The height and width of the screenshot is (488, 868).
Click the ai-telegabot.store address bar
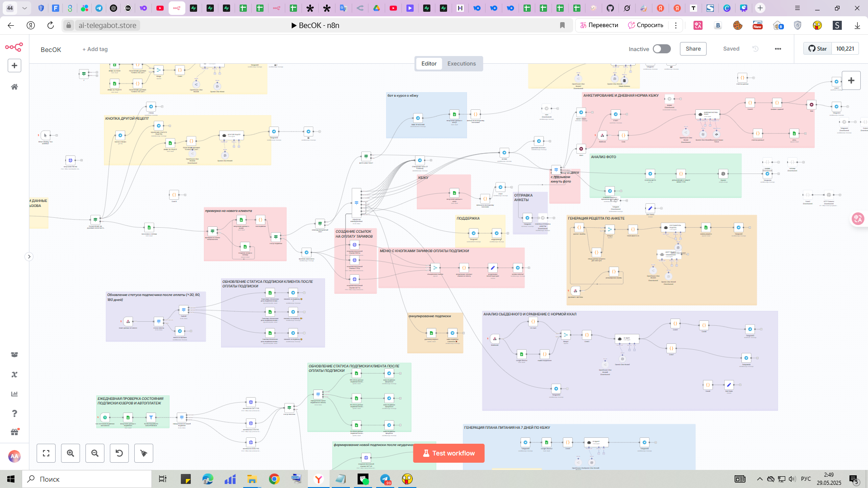108,25
